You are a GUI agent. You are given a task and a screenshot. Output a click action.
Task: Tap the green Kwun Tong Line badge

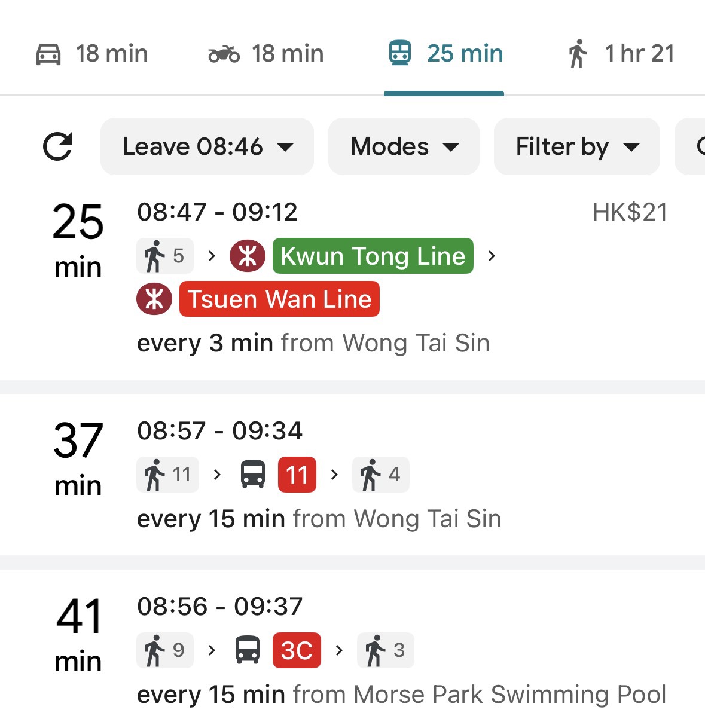(373, 256)
